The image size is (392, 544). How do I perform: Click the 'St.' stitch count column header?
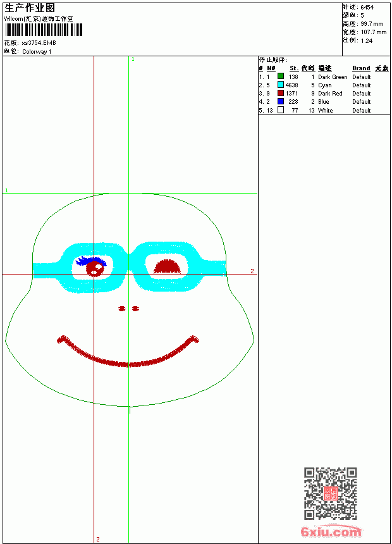tap(294, 68)
